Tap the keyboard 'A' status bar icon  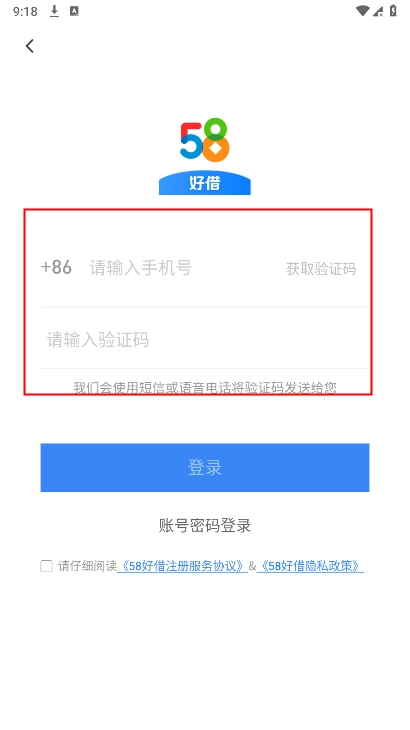[74, 11]
